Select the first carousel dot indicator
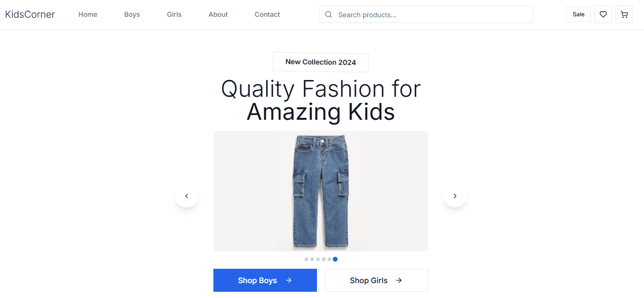 pos(306,259)
